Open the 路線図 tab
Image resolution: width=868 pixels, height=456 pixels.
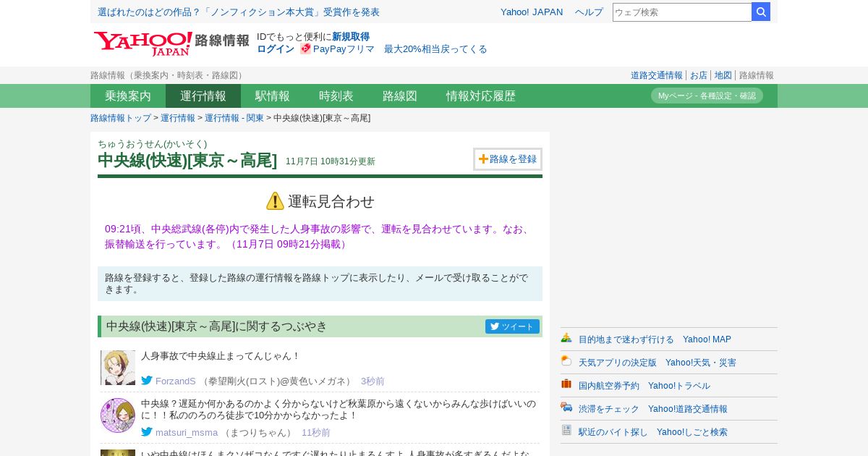click(400, 96)
